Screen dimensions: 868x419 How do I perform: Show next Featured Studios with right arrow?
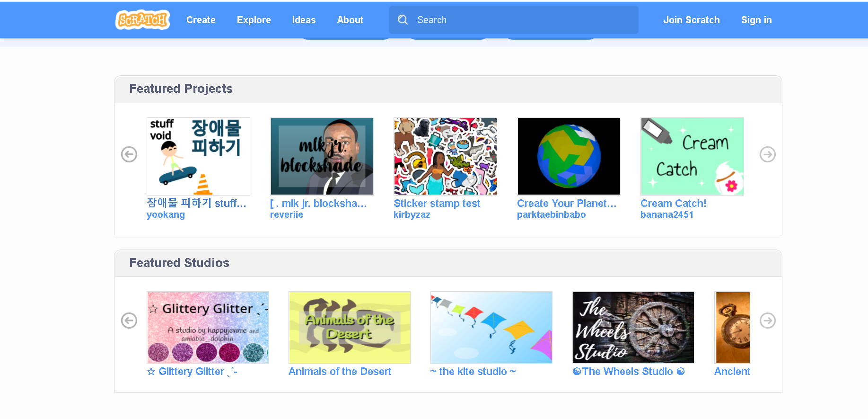767,321
